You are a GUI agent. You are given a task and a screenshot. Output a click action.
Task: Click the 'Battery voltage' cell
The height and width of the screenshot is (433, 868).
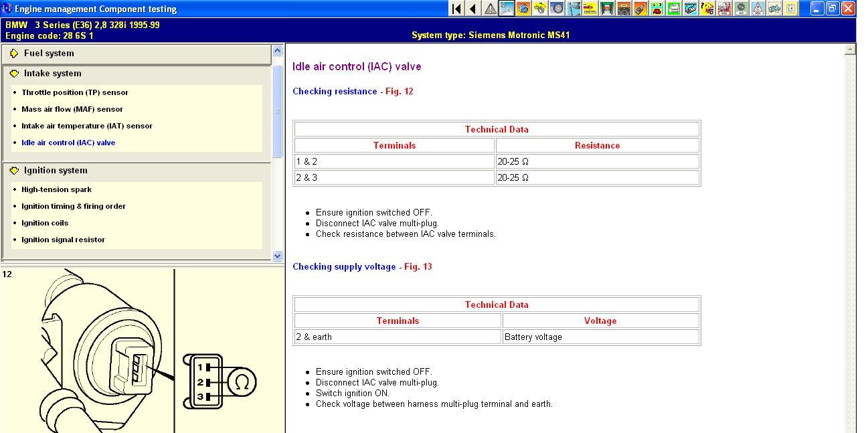(x=600, y=337)
